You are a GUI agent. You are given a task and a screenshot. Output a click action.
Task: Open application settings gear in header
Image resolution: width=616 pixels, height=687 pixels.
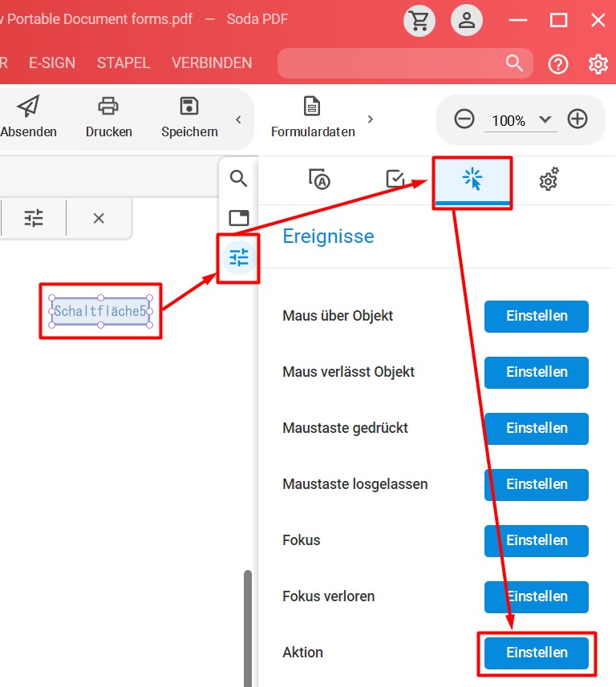click(x=598, y=64)
